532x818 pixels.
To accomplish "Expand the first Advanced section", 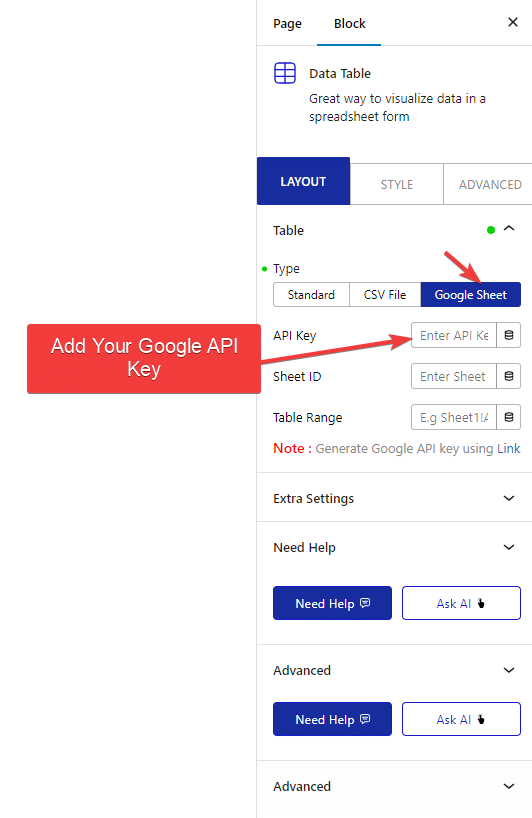I will (x=394, y=670).
